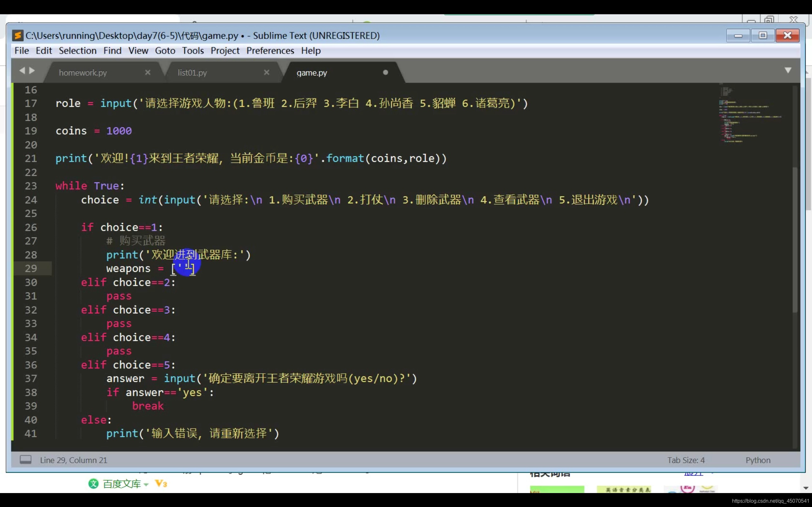This screenshot has height=507, width=812.
Task: Open the Preferences menu
Action: (x=270, y=51)
